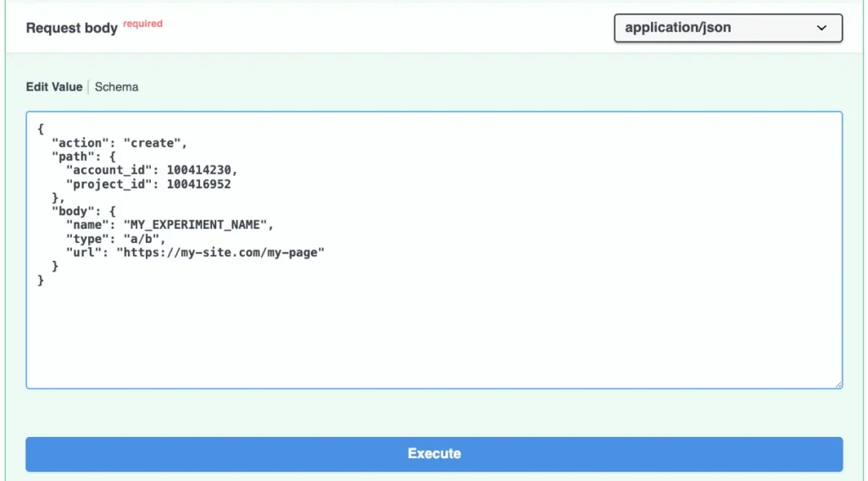Click the account_id value 100414230
This screenshot has height=481, width=868.
pos(198,170)
